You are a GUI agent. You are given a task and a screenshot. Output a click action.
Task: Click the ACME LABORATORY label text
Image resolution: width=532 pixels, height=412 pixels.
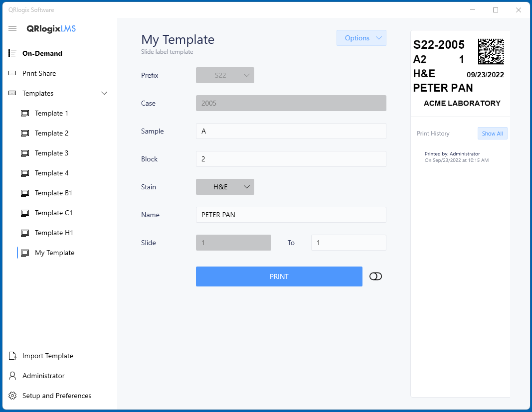point(462,104)
